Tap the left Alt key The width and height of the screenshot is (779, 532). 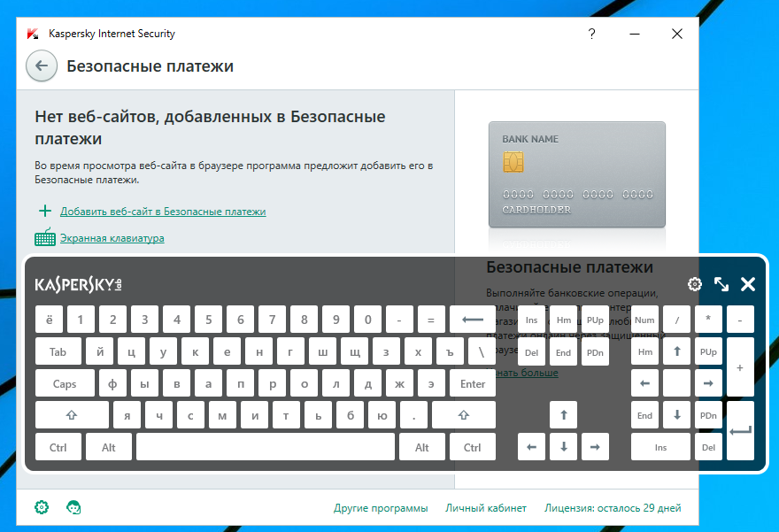click(x=109, y=447)
